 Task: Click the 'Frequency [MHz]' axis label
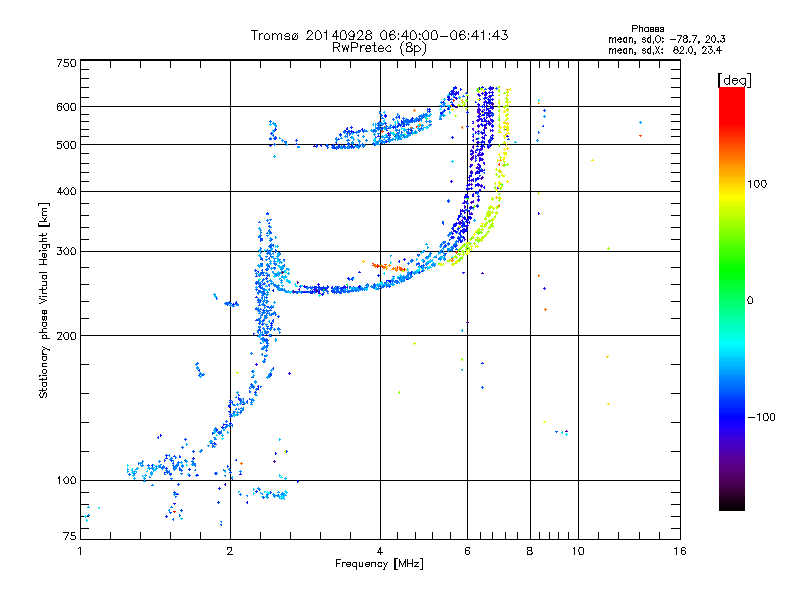(379, 564)
